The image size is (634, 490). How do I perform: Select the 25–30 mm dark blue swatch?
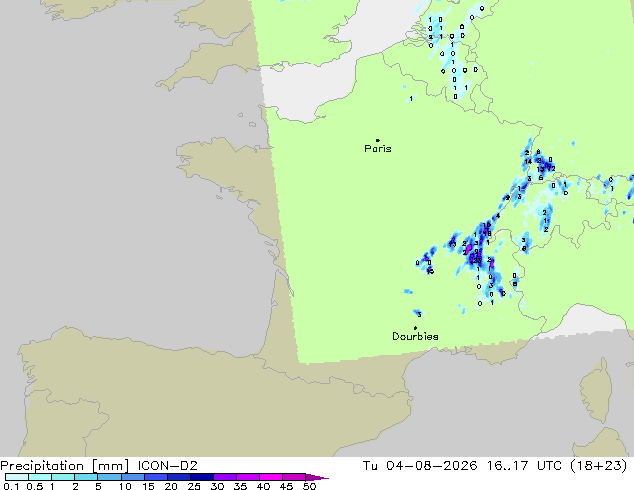201,477
